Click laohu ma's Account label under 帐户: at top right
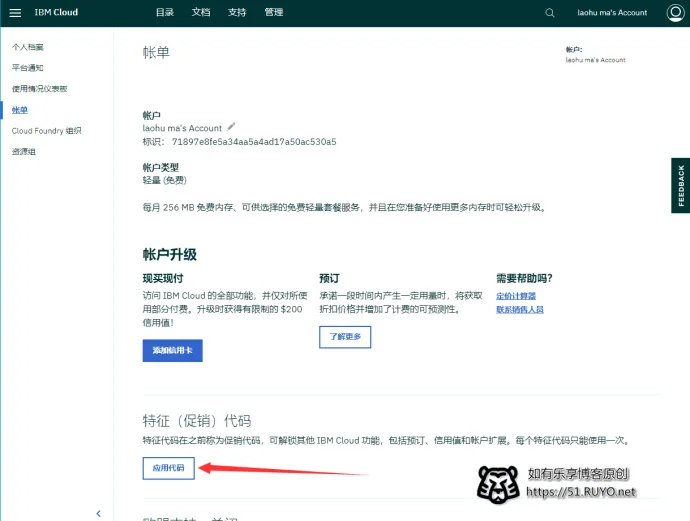Image resolution: width=690 pixels, height=521 pixels. click(x=595, y=60)
